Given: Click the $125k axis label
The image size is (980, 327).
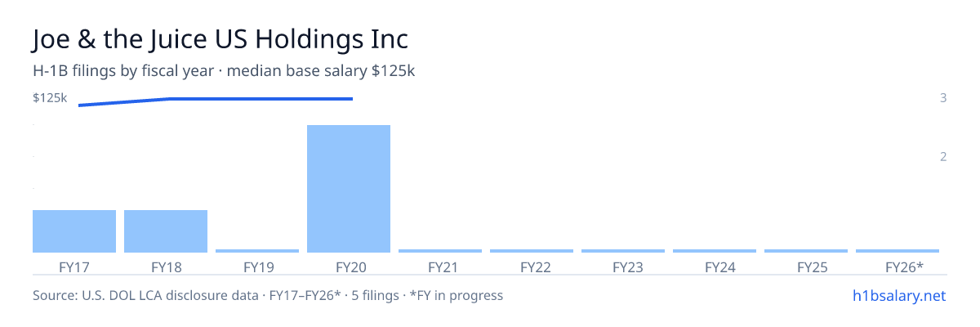Looking at the screenshot, I should [x=50, y=98].
